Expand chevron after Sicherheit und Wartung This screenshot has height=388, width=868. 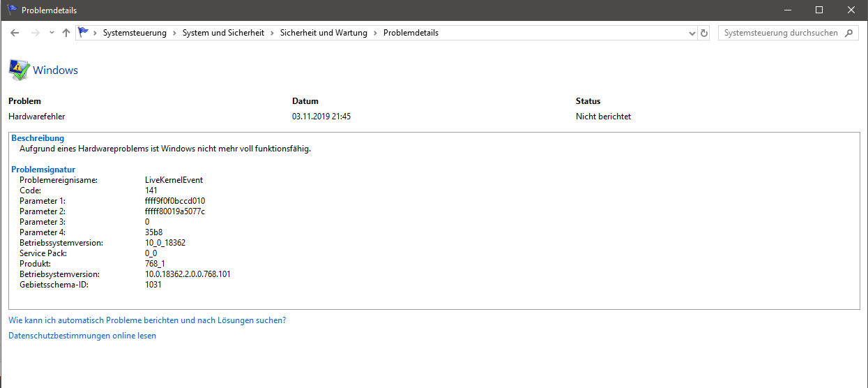pos(375,33)
